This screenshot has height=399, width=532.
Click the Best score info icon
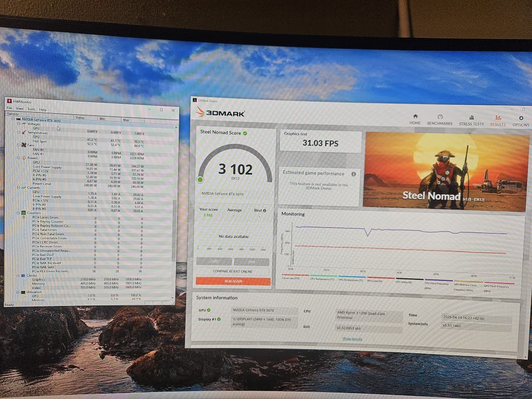coord(265,211)
